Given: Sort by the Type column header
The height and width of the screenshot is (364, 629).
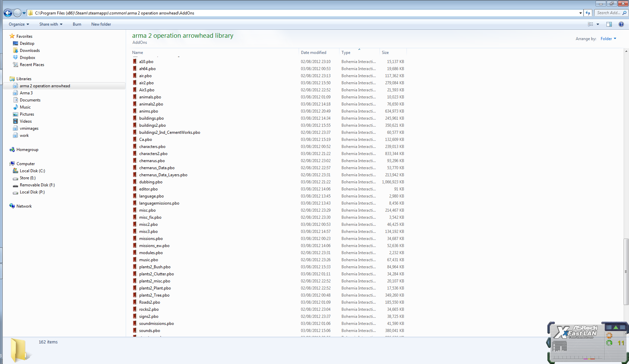Looking at the screenshot, I should pyautogui.click(x=359, y=53).
